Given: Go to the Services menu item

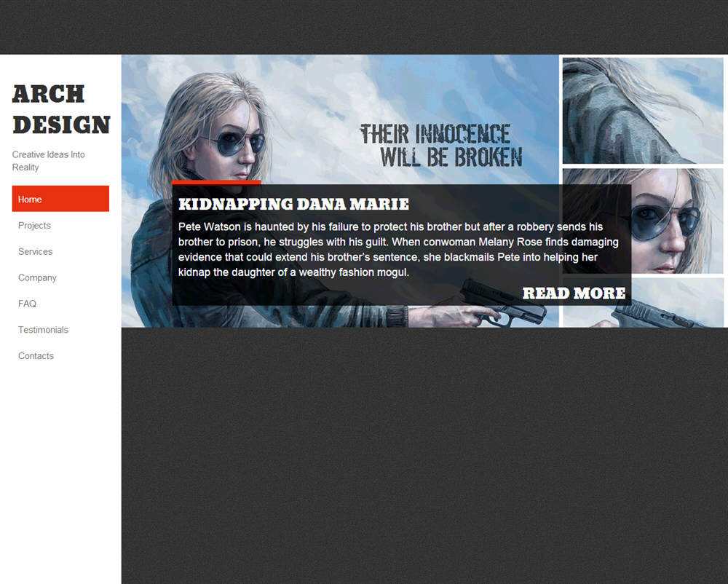Looking at the screenshot, I should click(x=36, y=252).
